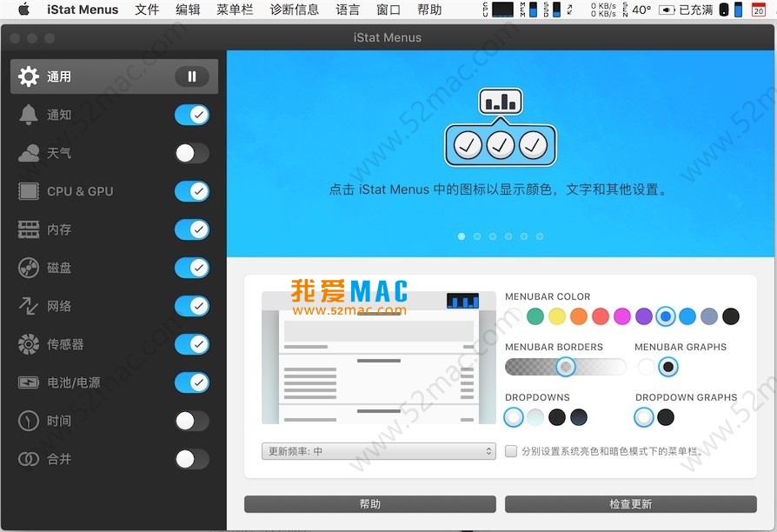This screenshot has width=777, height=532.
Task: Open the 更新频率 dropdown
Action: tap(379, 451)
